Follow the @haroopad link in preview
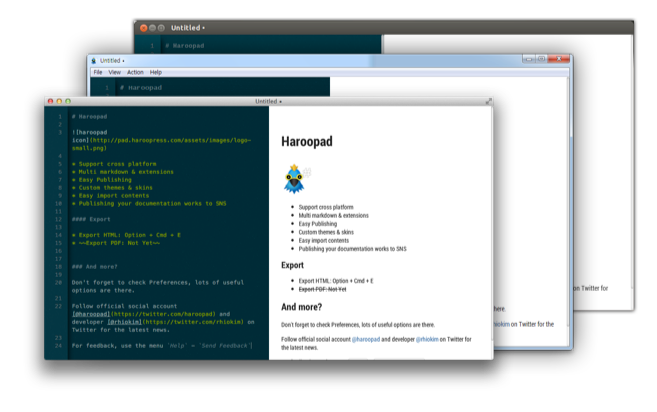The height and width of the screenshot is (412, 657). [366, 339]
